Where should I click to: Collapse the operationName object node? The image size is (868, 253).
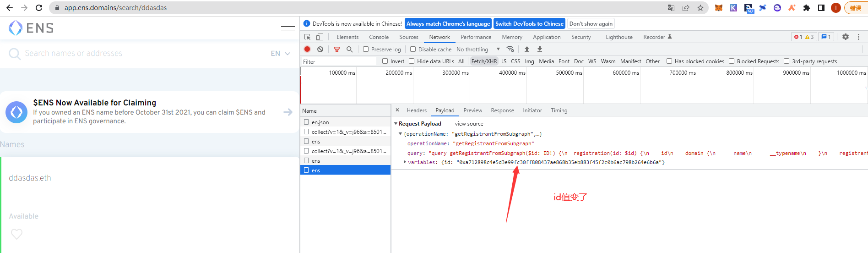click(x=400, y=134)
